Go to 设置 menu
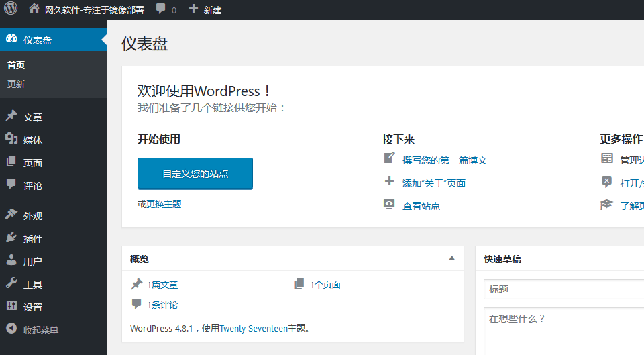644x355 pixels. point(32,307)
